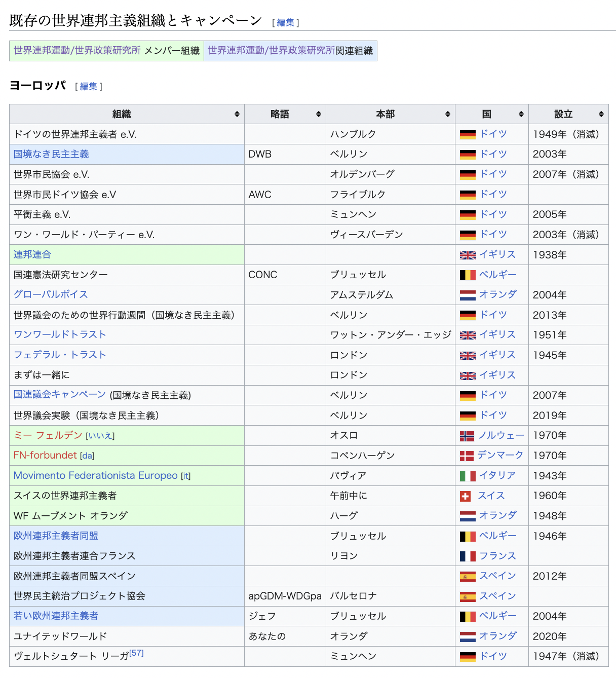Sort the table by the 組織 column arrows

[x=237, y=114]
